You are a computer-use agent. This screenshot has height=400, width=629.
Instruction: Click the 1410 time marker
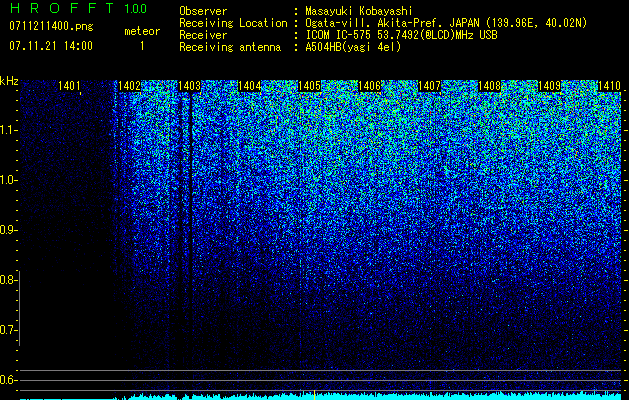pos(609,86)
